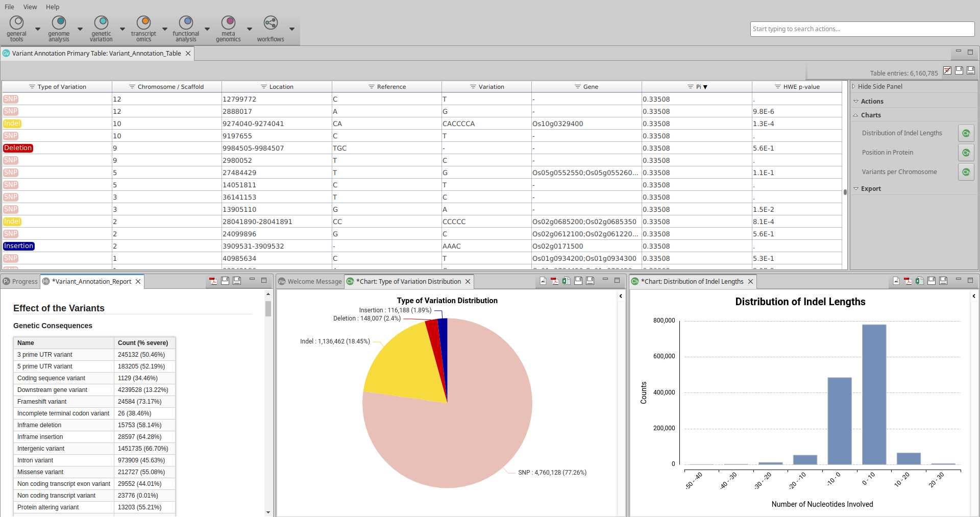Viewport: 980px width, 517px height.
Task: Select the blue Insertion tag in the table
Action: pyautogui.click(x=18, y=246)
